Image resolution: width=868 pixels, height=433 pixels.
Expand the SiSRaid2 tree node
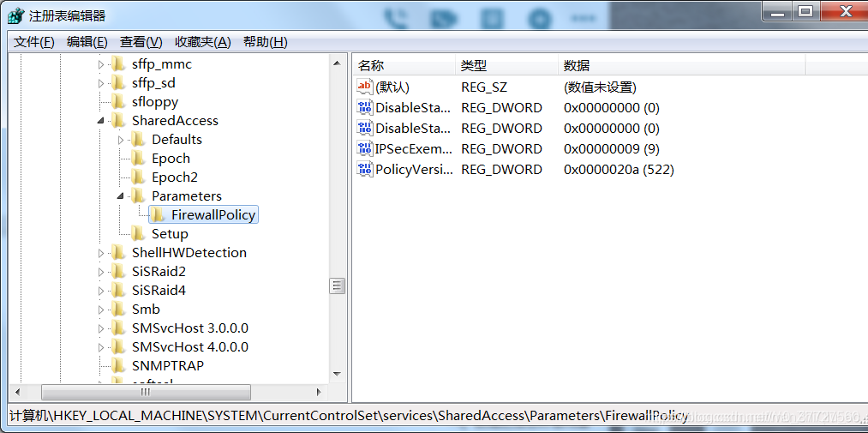pos(101,272)
